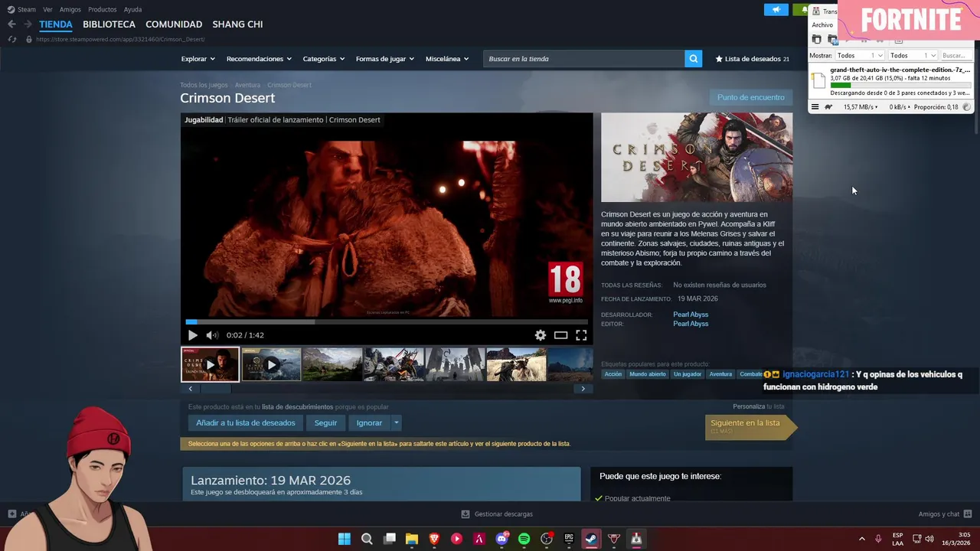Viewport: 980px width, 551px height.
Task: Open Spotify from the taskbar
Action: [524, 539]
